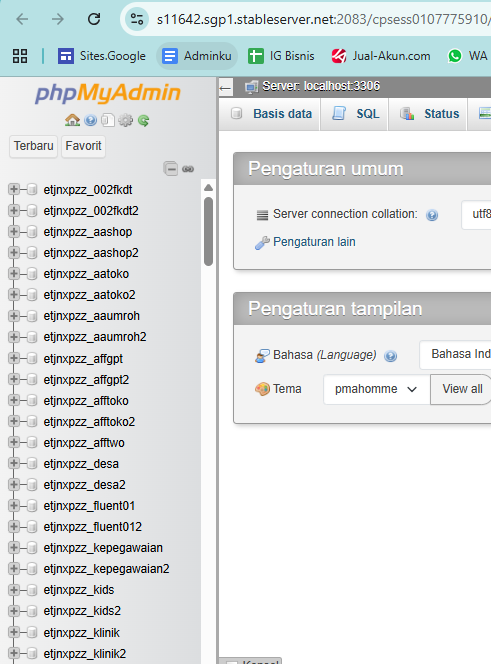Open IG Bisnis bookmark
Image resolution: width=491 pixels, height=664 pixels.
point(281,56)
